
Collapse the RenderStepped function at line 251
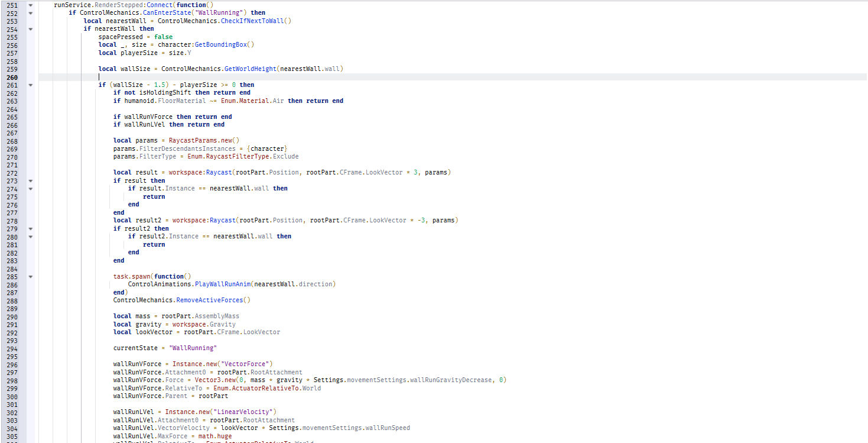pyautogui.click(x=30, y=5)
